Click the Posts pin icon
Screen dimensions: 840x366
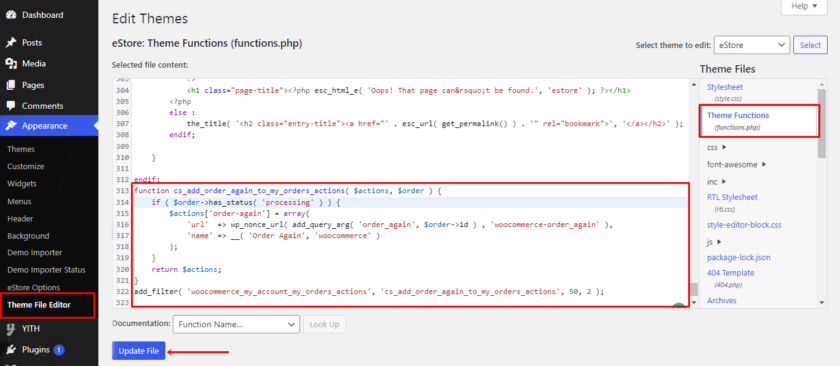point(11,42)
